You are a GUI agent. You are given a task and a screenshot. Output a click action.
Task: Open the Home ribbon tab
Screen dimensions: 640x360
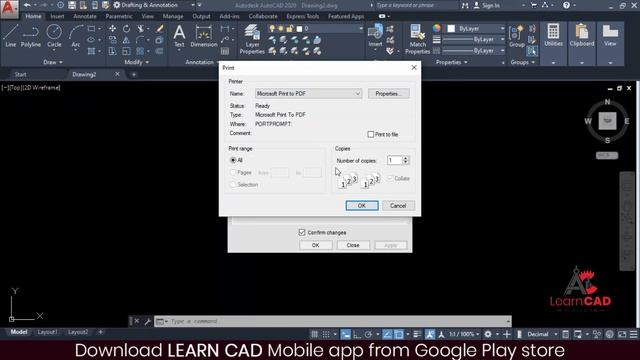click(33, 16)
